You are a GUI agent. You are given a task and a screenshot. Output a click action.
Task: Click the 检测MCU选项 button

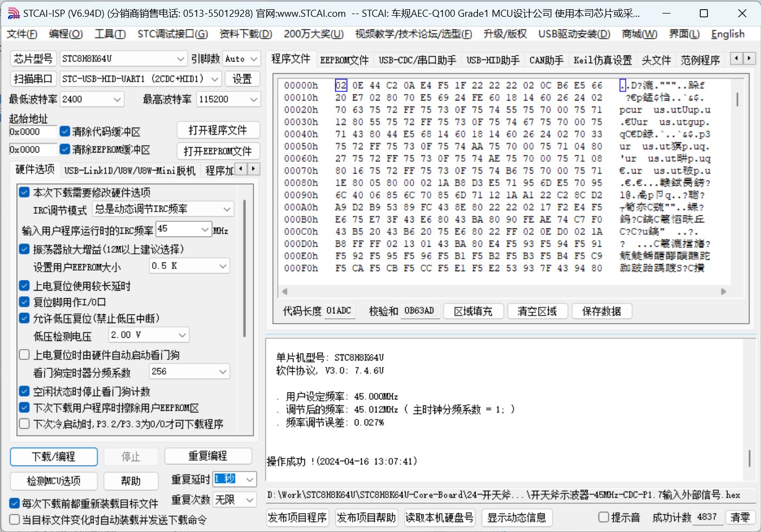54,481
